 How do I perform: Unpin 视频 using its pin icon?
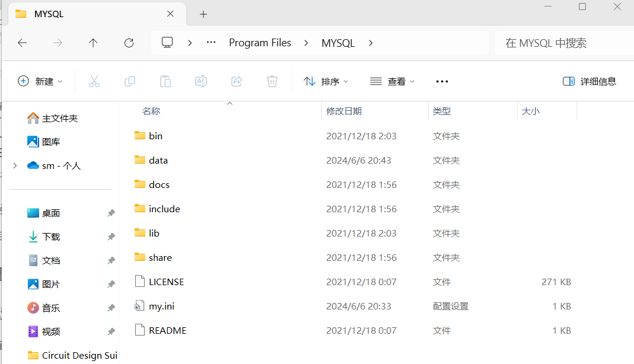111,331
